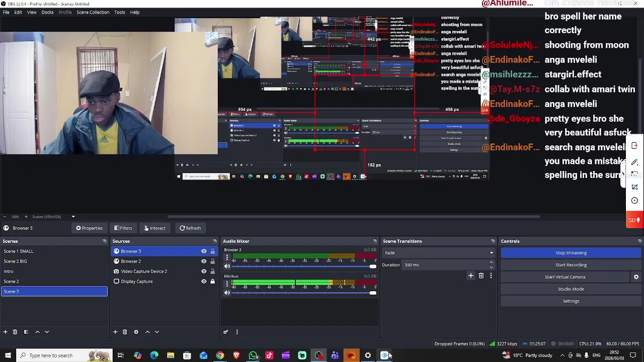Adjust Browser 3 volume slider
This screenshot has width=644, height=362.
click(304, 266)
